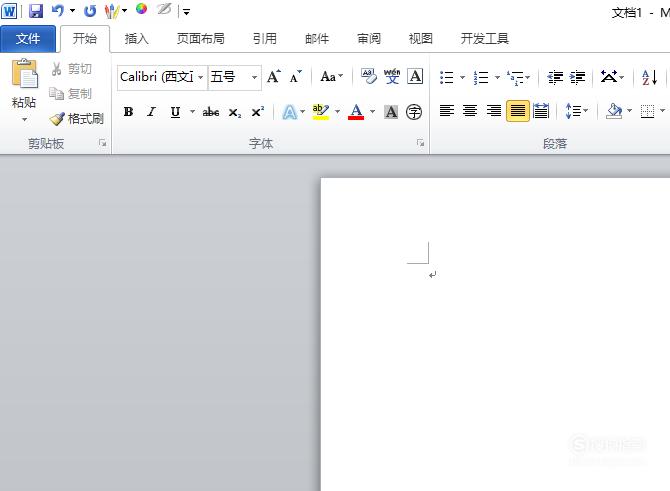Click the Phonetic Guide wén icon

click(392, 76)
